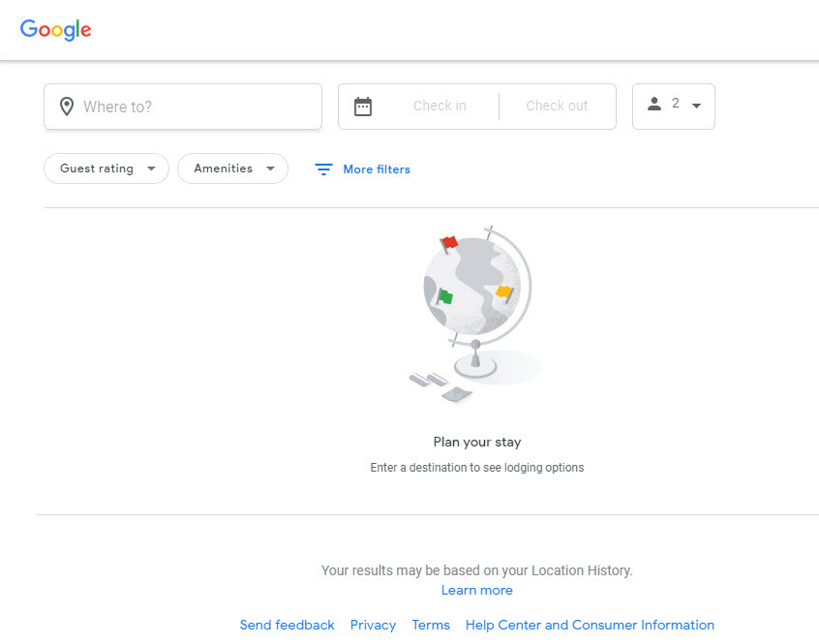
Task: Click the number of guests value
Action: pyautogui.click(x=676, y=104)
